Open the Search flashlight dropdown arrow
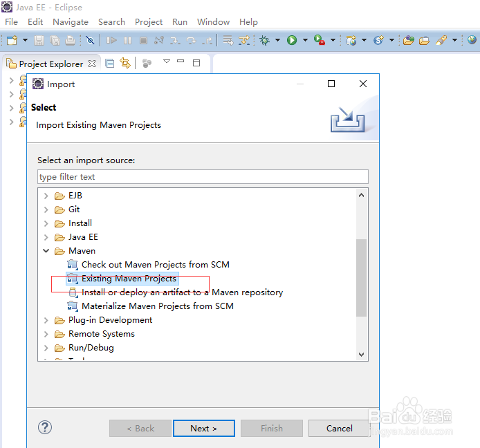This screenshot has height=448, width=480. [x=454, y=40]
